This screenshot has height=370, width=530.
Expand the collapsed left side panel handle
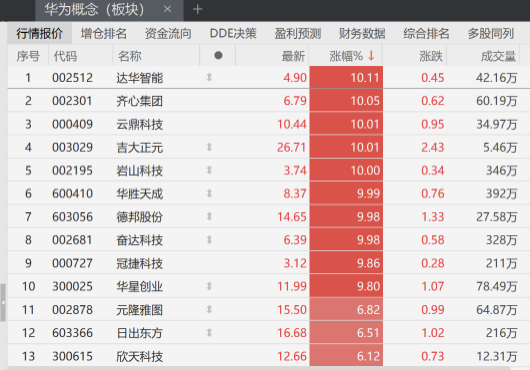[x=3, y=302]
